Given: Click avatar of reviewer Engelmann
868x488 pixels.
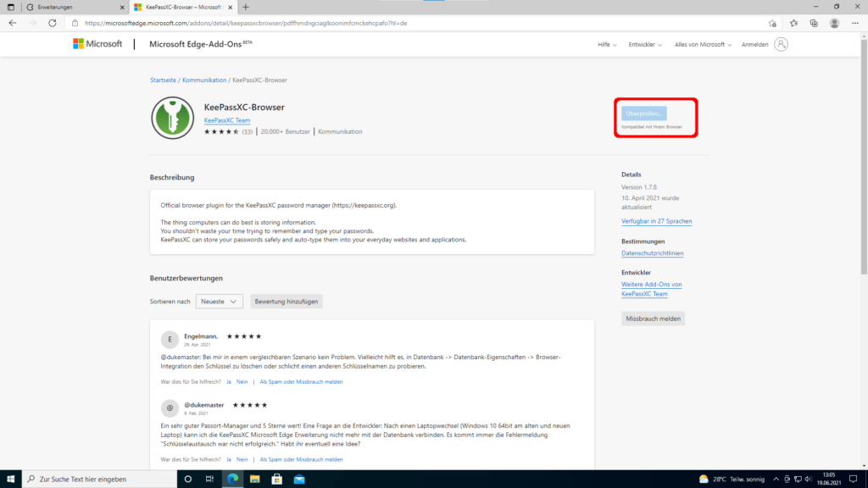Looking at the screenshot, I should (x=170, y=339).
